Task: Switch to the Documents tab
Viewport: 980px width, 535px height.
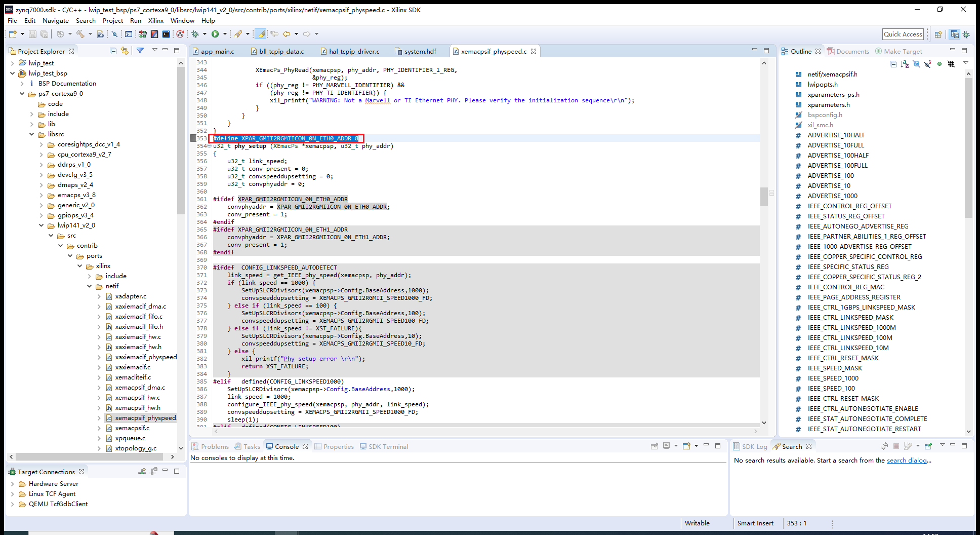Action: [x=848, y=51]
